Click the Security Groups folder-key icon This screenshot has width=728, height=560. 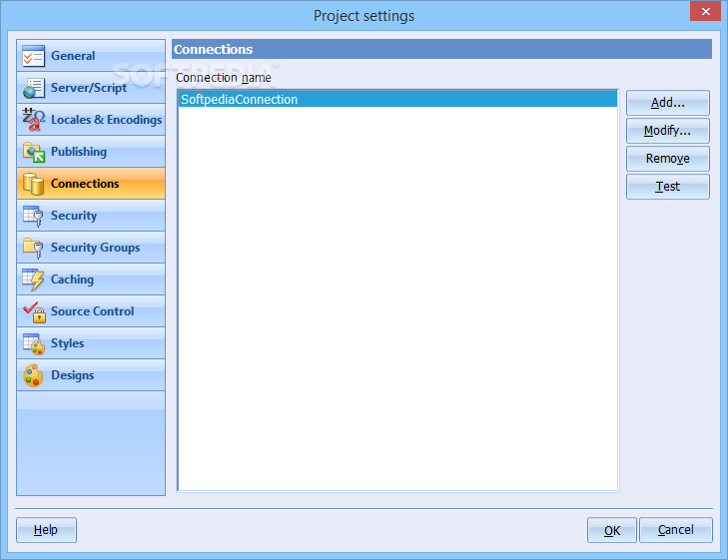(x=33, y=248)
